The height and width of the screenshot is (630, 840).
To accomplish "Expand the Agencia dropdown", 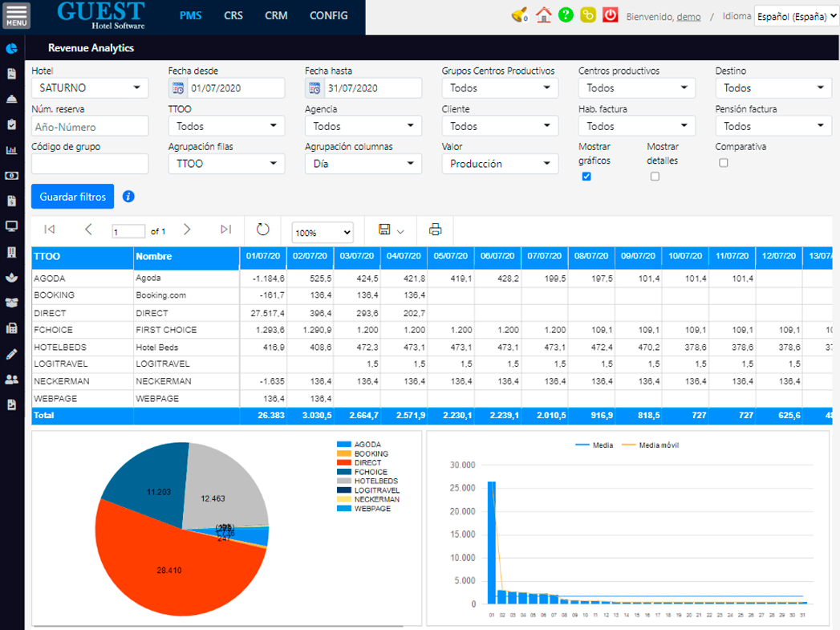I will coord(363,126).
